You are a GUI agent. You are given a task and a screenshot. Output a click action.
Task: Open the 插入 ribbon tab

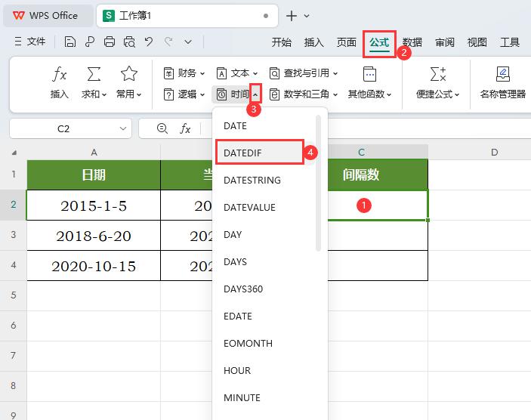[314, 42]
